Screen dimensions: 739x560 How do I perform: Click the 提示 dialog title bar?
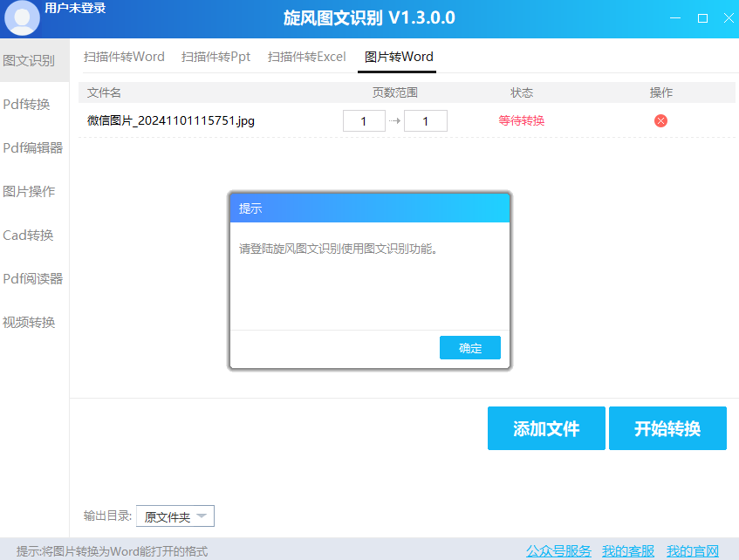pyautogui.click(x=370, y=208)
